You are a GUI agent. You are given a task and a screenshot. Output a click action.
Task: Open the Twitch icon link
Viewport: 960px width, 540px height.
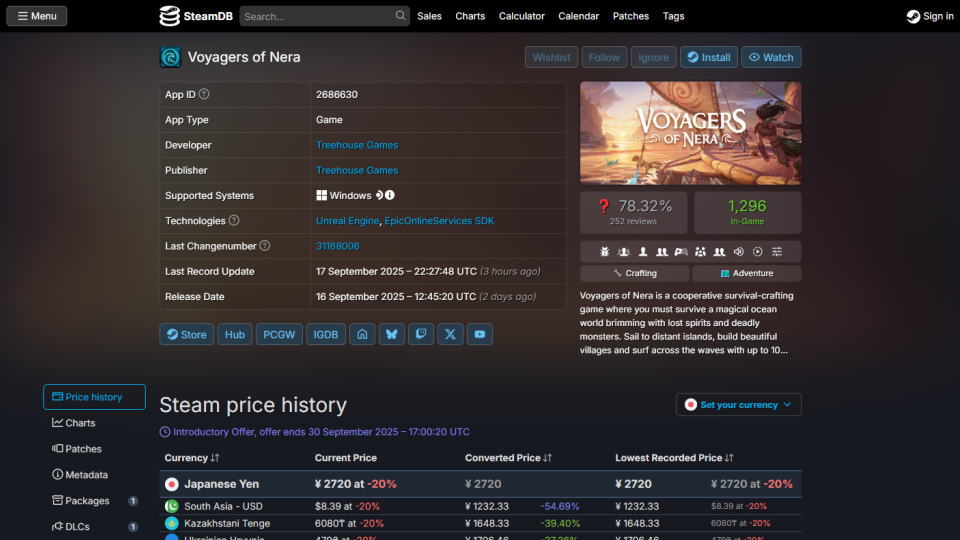(421, 334)
